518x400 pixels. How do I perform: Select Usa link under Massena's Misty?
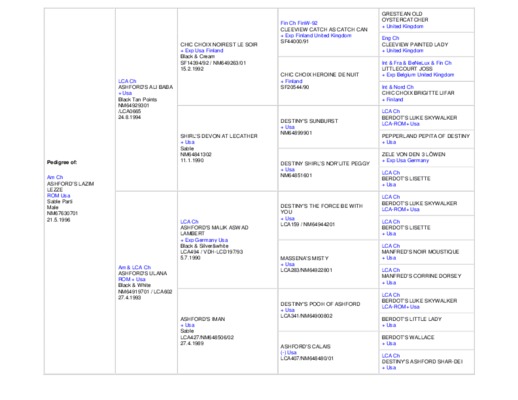(x=288, y=264)
